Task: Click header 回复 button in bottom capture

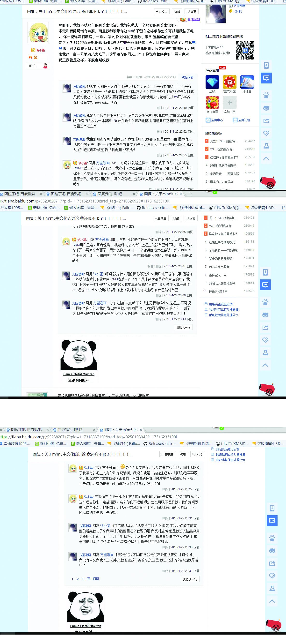Action: (x=197, y=454)
